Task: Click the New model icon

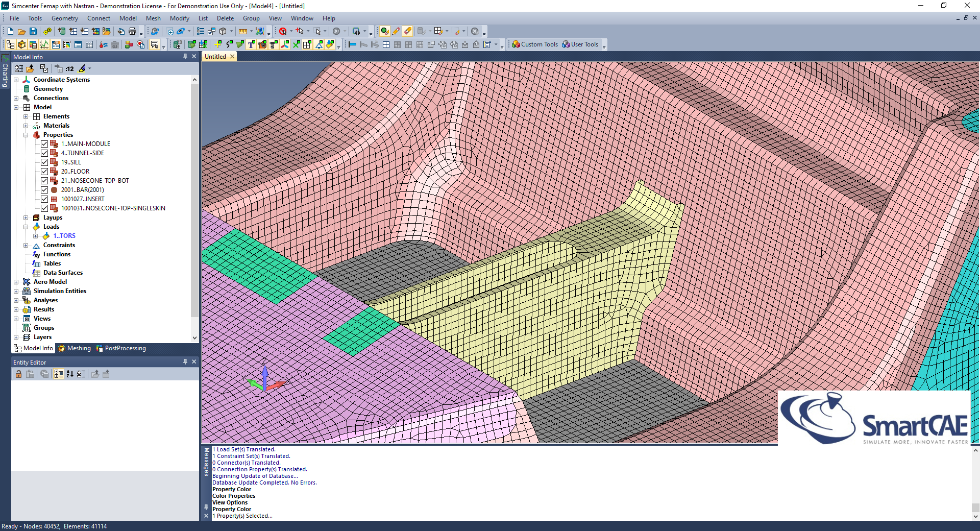Action: coord(10,31)
